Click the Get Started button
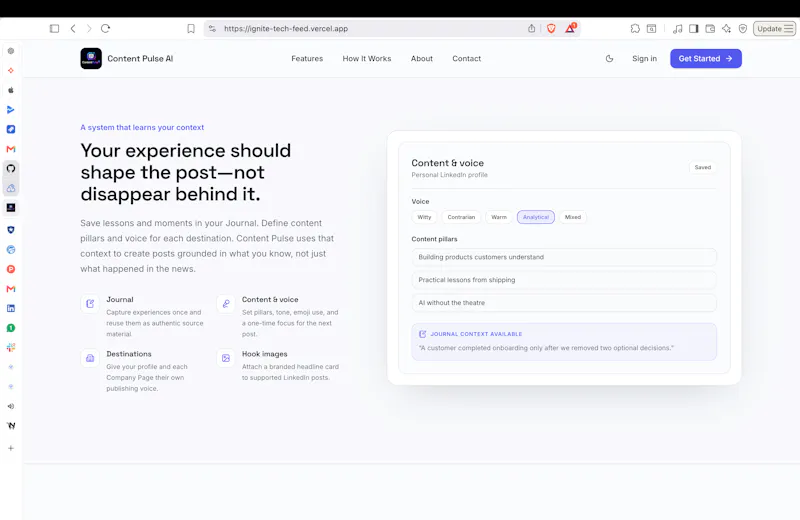This screenshot has width=800, height=520. (706, 59)
